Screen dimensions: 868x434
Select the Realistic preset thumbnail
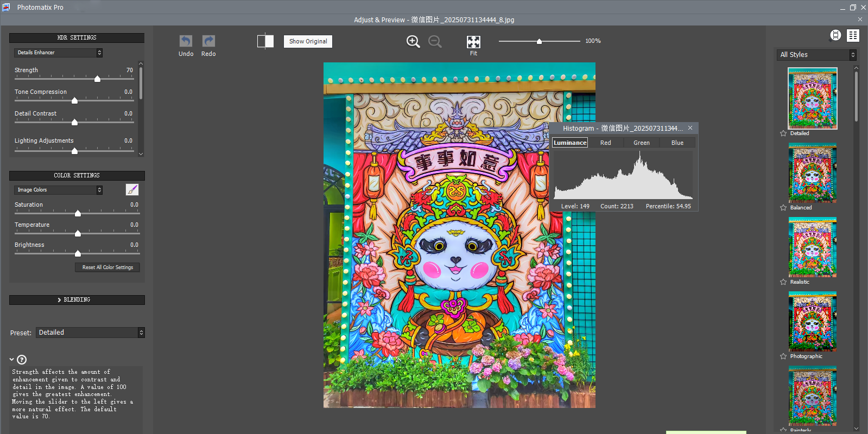pyautogui.click(x=812, y=247)
